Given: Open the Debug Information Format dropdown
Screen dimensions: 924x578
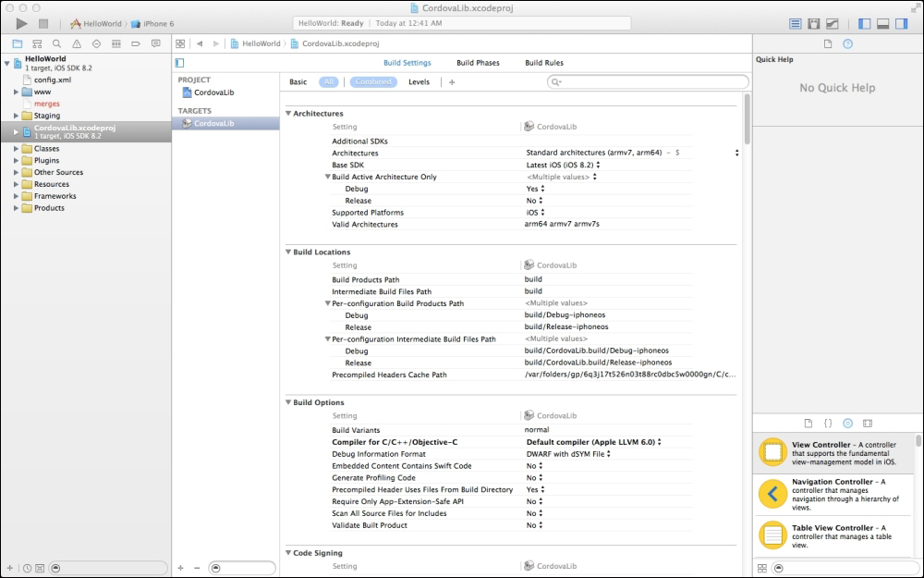Looking at the screenshot, I should 568,453.
